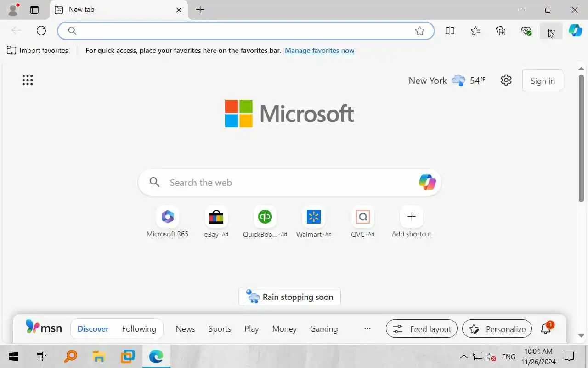The height and width of the screenshot is (368, 588).
Task: Click the Sign in button
Action: point(543,80)
